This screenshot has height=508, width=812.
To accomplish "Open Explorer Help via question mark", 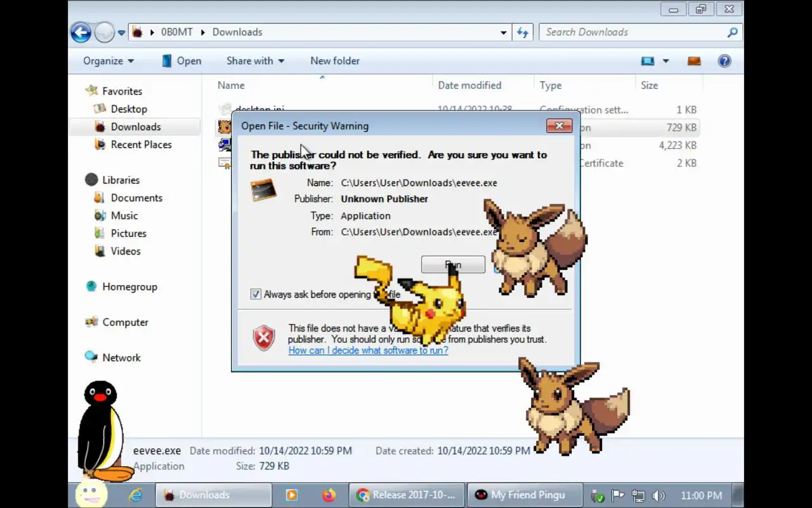I will pos(724,61).
